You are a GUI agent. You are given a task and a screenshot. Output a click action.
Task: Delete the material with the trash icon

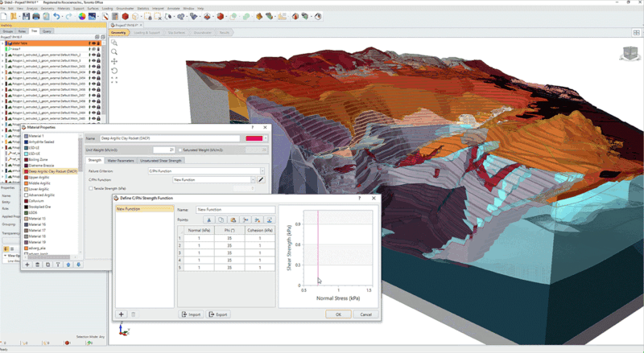[x=37, y=265]
